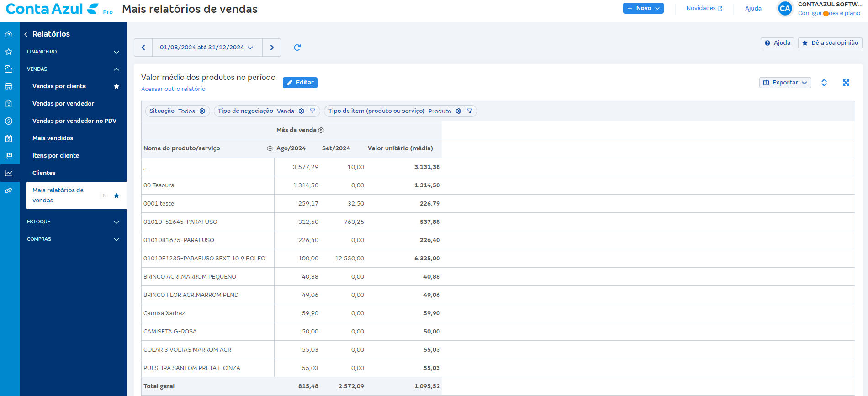Viewport: 868px width, 396px height.
Task: Open Nome do produto/serviço settings gear
Action: point(270,148)
